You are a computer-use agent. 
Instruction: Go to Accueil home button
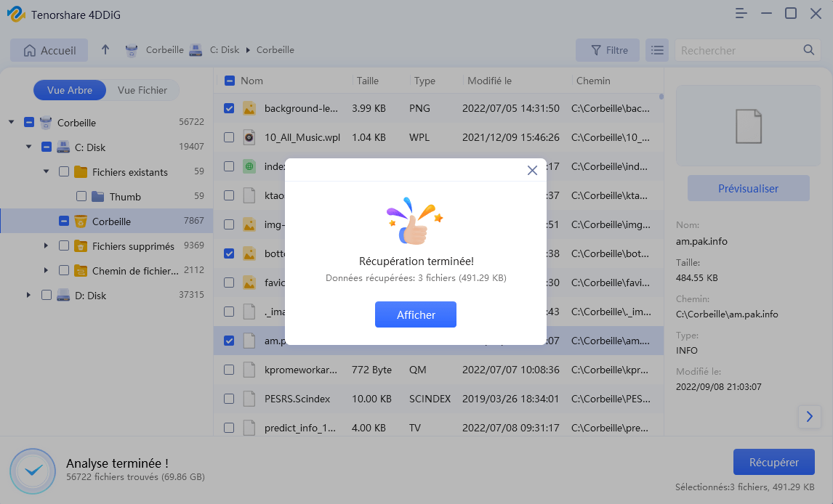pos(49,50)
